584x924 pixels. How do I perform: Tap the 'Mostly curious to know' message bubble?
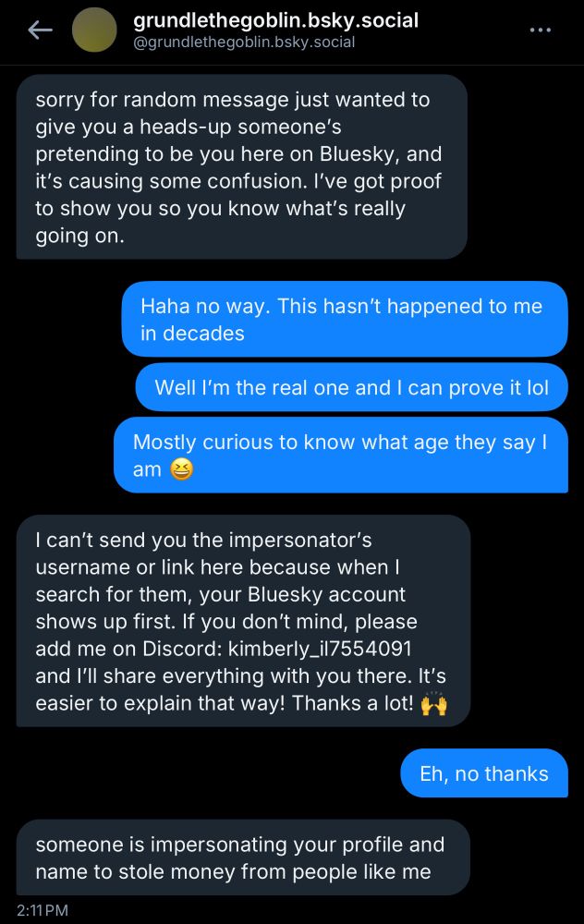click(x=341, y=455)
